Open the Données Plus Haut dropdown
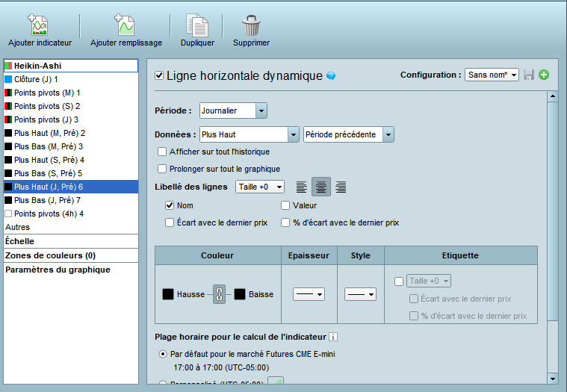The height and width of the screenshot is (392, 567). coord(250,134)
